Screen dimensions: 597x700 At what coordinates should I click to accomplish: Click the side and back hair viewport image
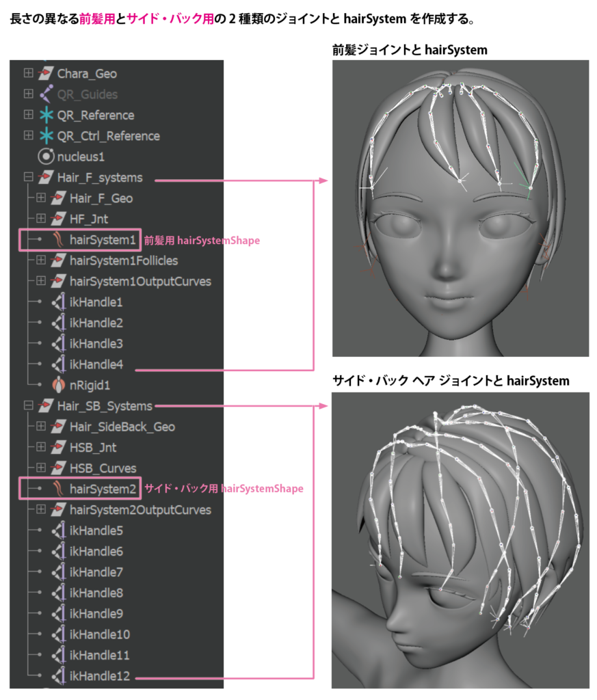(x=460, y=540)
